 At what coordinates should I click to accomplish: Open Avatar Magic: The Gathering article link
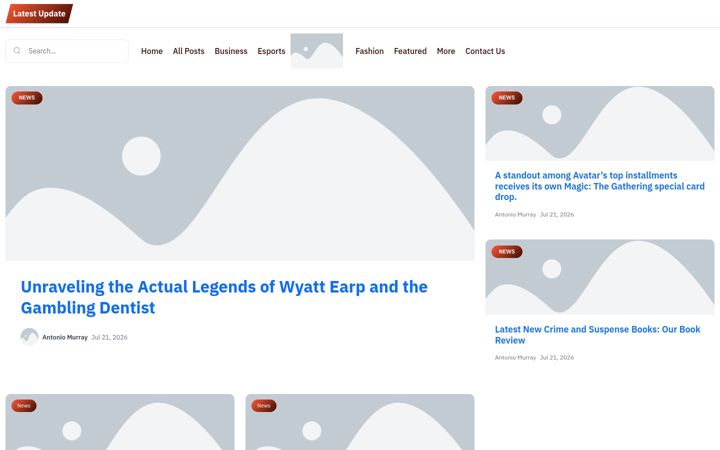tap(599, 186)
